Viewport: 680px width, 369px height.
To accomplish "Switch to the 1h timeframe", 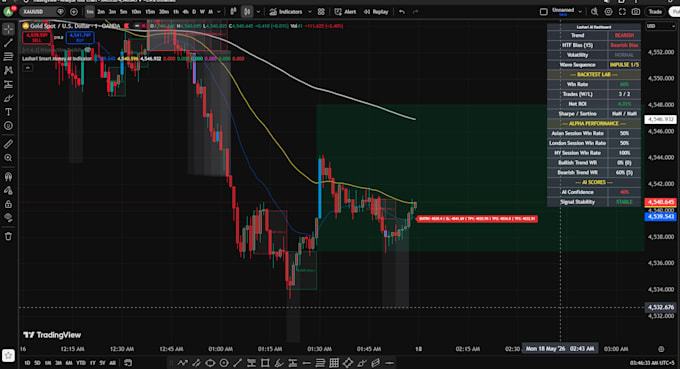I will tap(176, 12).
